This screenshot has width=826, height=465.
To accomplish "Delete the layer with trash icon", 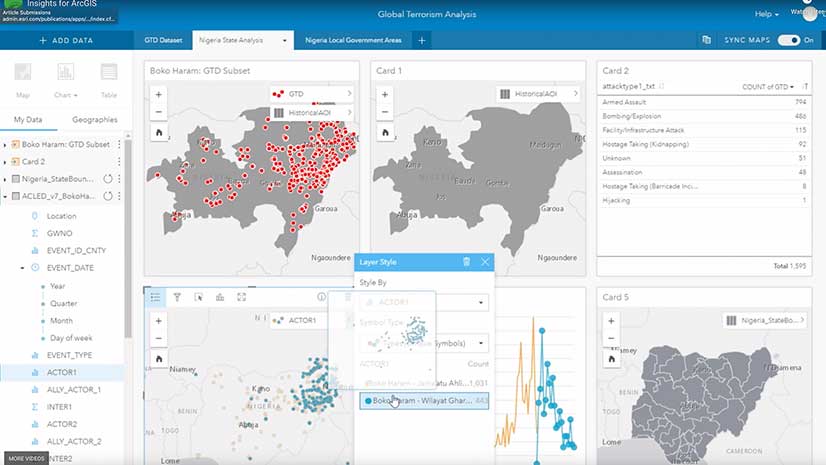I will tap(466, 262).
